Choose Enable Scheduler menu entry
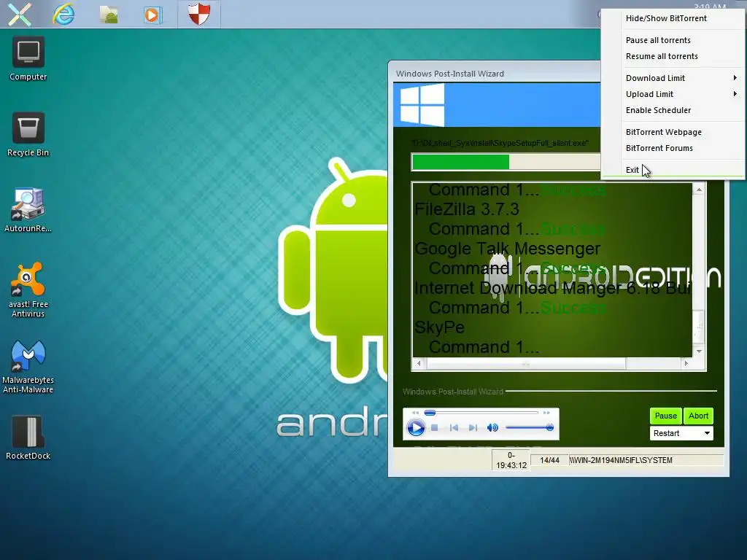 [673, 111]
